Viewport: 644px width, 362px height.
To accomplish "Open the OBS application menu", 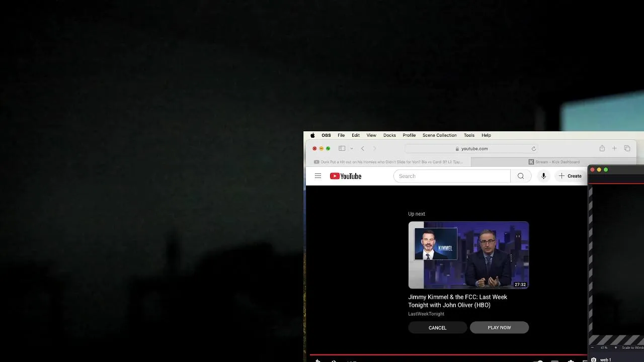I will point(326,135).
